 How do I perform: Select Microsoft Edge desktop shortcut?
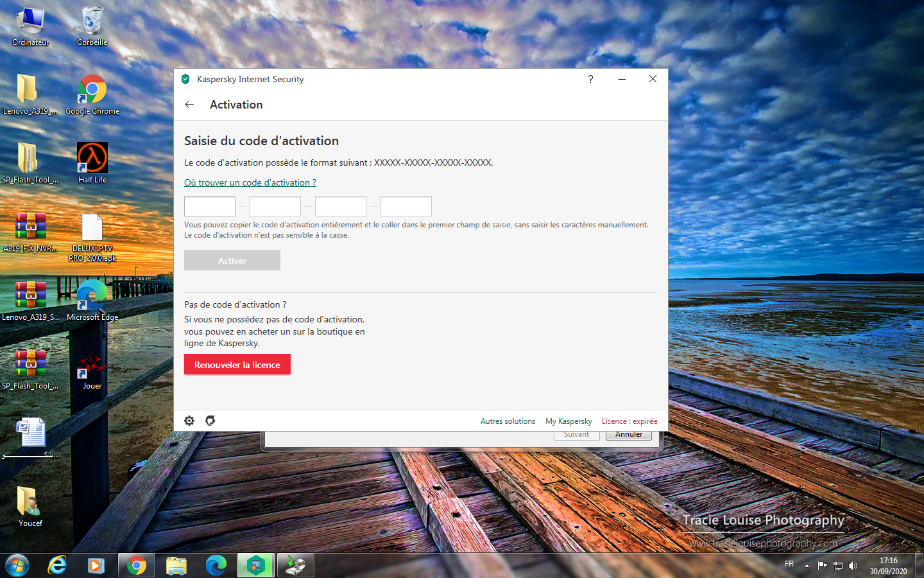92,301
